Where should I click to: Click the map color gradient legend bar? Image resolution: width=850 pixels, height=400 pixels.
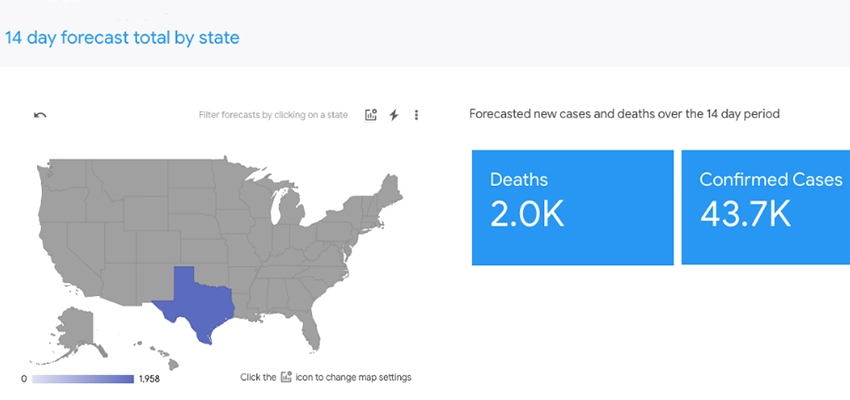pyautogui.click(x=83, y=379)
